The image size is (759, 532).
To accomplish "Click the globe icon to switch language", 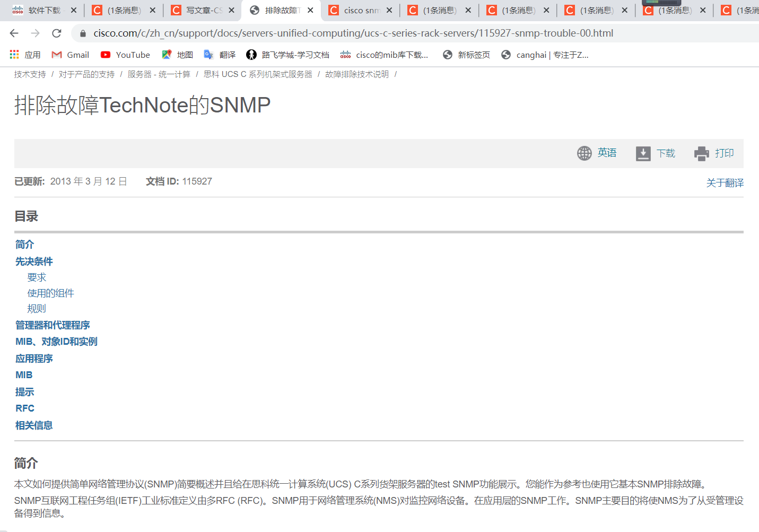I will click(x=584, y=153).
